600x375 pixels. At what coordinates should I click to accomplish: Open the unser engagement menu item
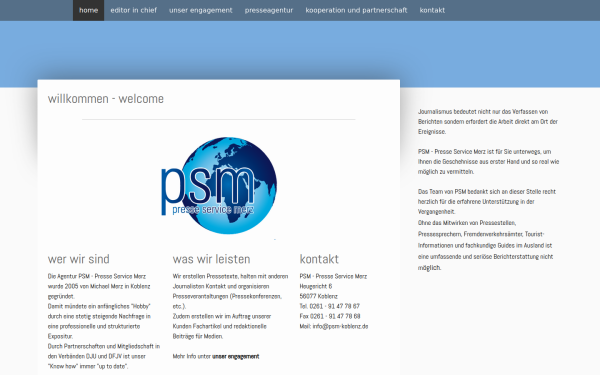click(x=201, y=10)
